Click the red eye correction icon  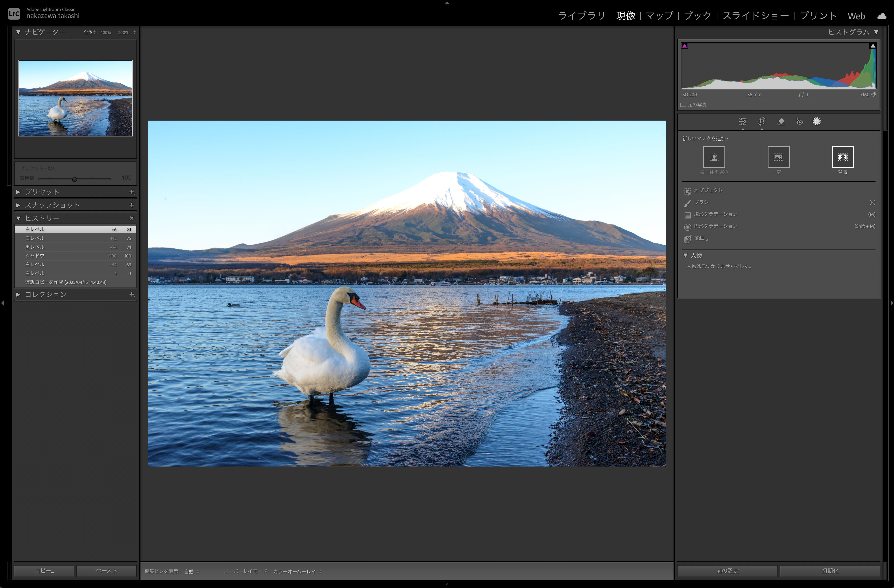[x=799, y=122]
